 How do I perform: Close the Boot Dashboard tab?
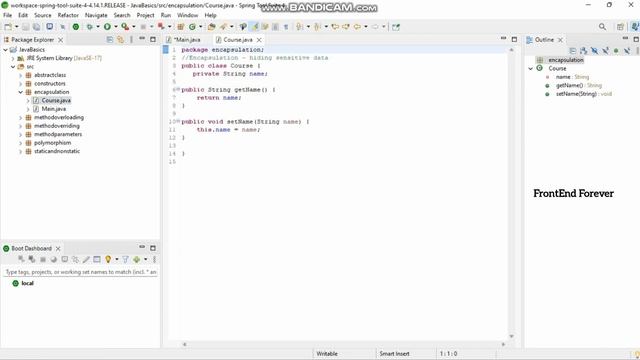[58, 249]
